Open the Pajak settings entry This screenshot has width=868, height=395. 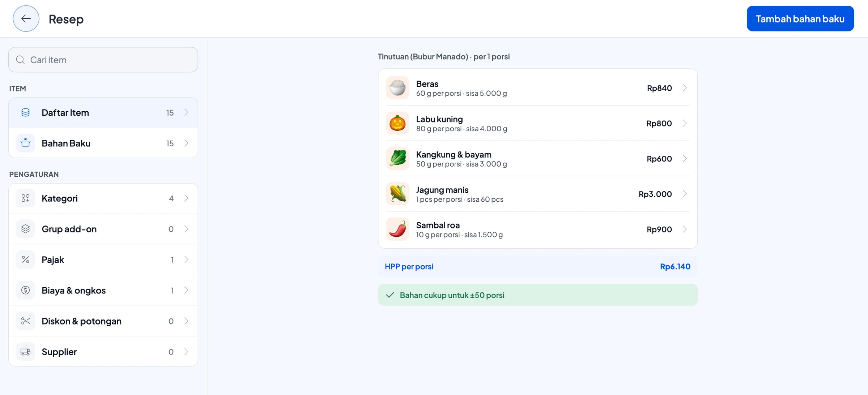click(103, 259)
